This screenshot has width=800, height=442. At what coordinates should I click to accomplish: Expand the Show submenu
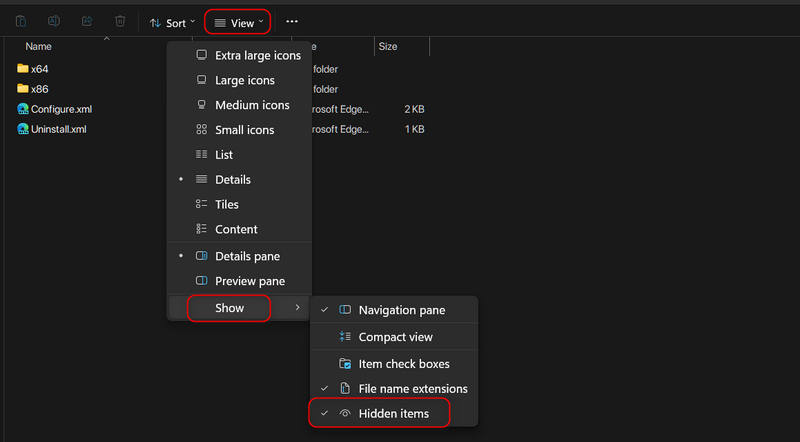[240, 308]
